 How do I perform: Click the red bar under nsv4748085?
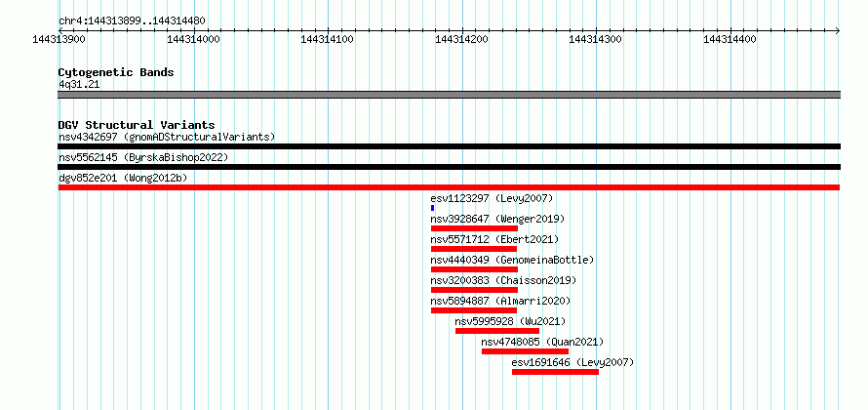tap(526, 351)
